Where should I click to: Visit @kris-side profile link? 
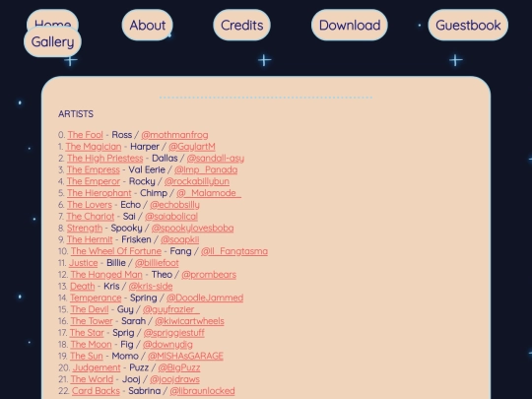coord(151,286)
